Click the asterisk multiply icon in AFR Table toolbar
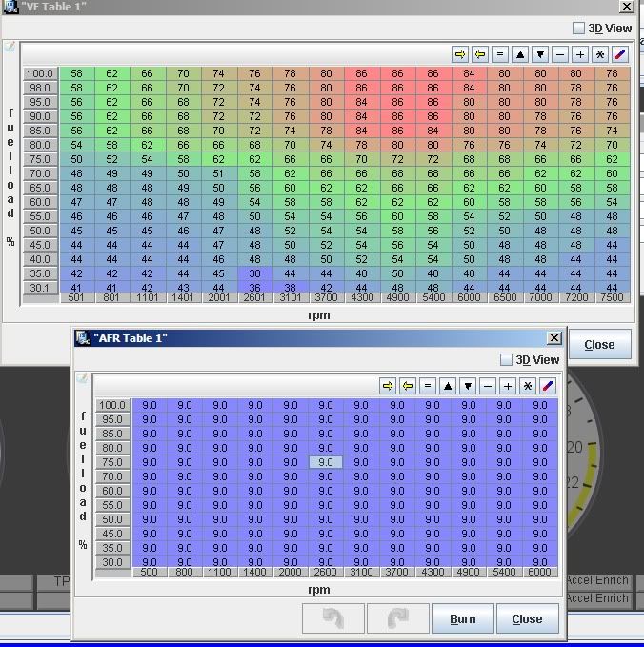Screen dimensions: 644x647 pyautogui.click(x=527, y=386)
